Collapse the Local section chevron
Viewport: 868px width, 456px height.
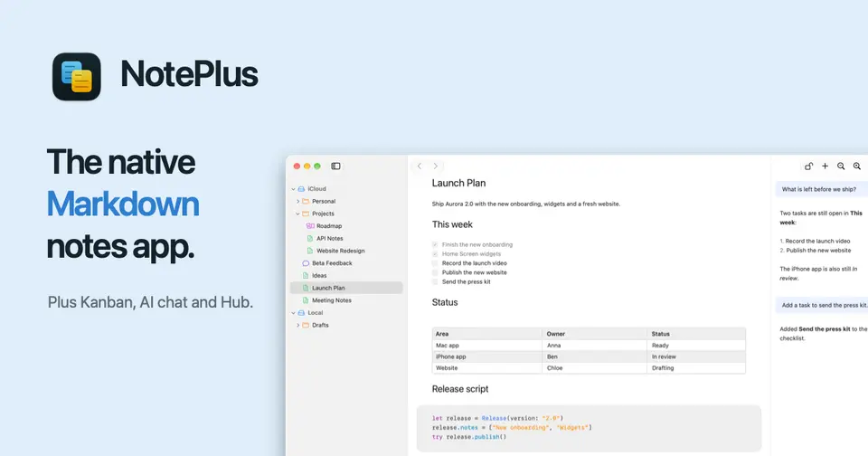293,313
